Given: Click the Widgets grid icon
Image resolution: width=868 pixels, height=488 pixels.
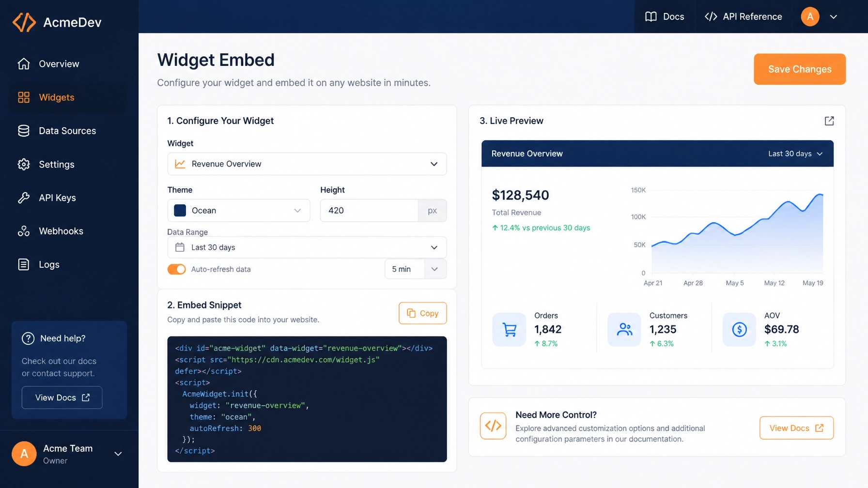Looking at the screenshot, I should (24, 97).
